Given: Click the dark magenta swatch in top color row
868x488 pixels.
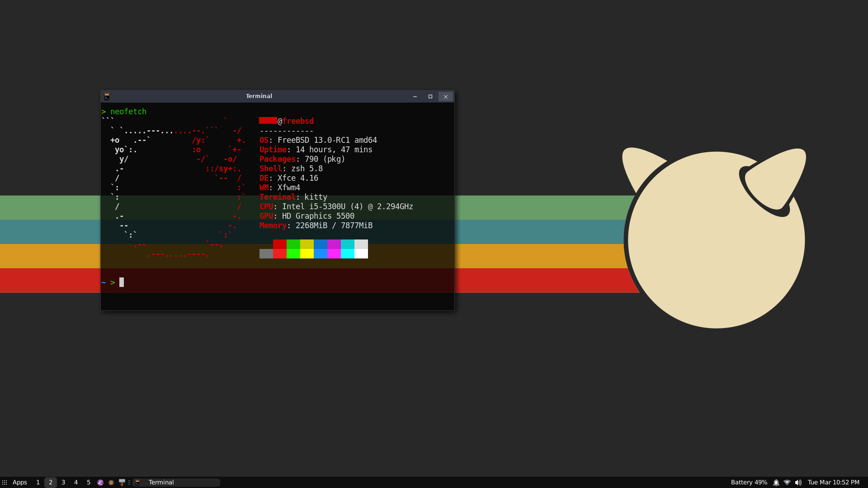Looking at the screenshot, I should [x=334, y=244].
